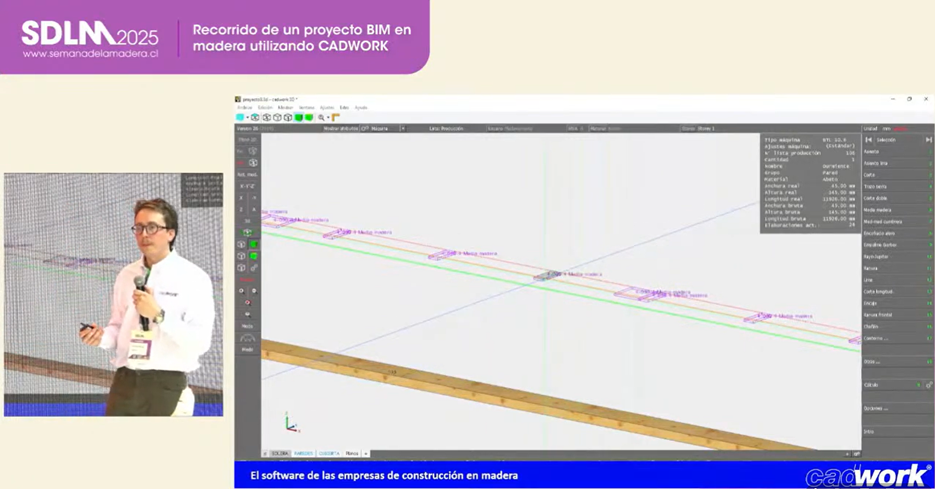Toggle the wireframe cube in left sidebar
The width and height of the screenshot is (935, 489).
point(241,244)
